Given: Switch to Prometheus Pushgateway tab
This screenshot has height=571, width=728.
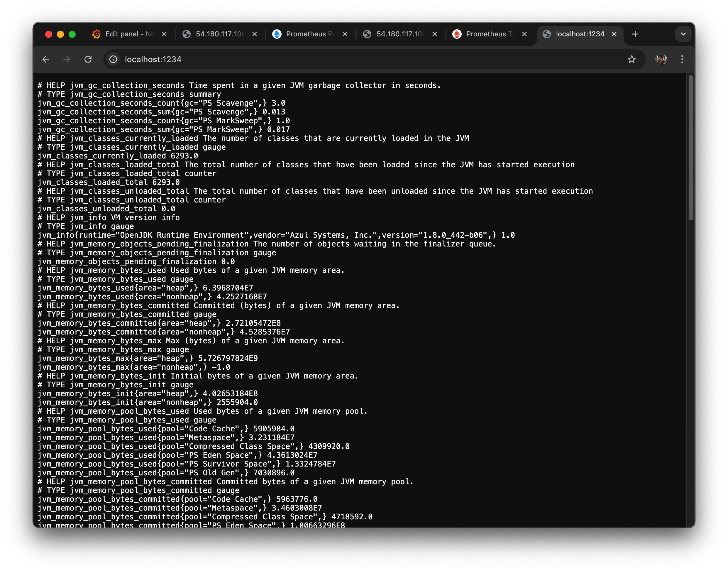Looking at the screenshot, I should tap(309, 34).
